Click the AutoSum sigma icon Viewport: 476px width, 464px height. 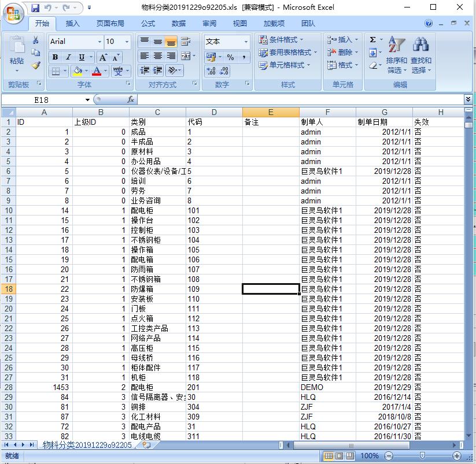coord(372,40)
